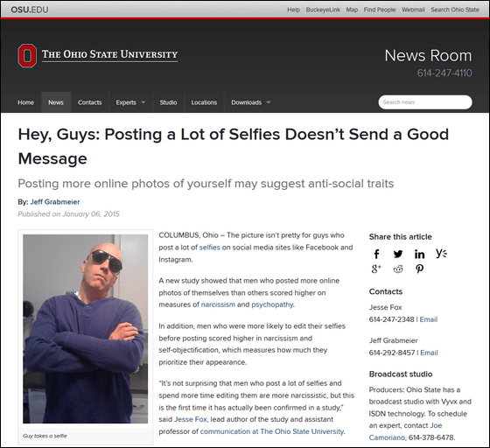Image resolution: width=490 pixels, height=448 pixels.
Task: Pin the article with Pinterest icon
Action: (x=419, y=269)
